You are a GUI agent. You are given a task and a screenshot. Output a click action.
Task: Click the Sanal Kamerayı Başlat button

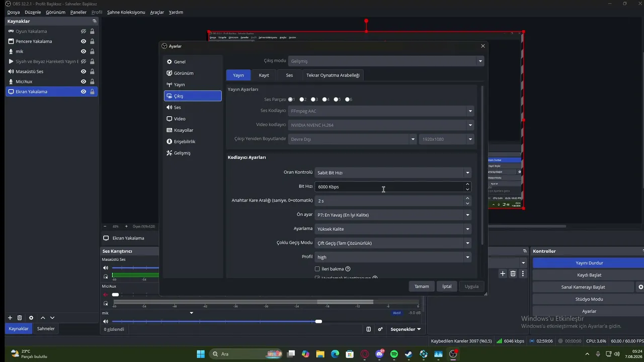click(x=583, y=287)
